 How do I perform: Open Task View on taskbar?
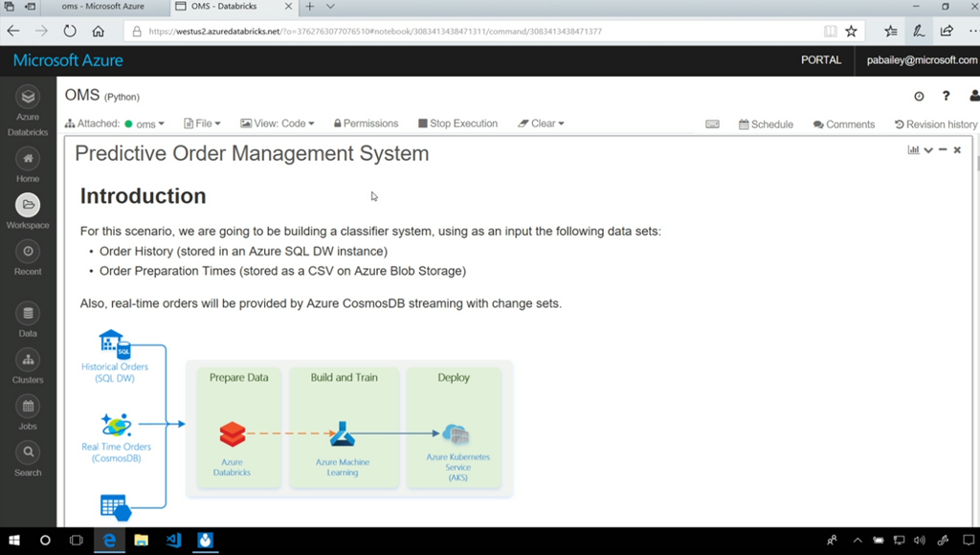77,540
